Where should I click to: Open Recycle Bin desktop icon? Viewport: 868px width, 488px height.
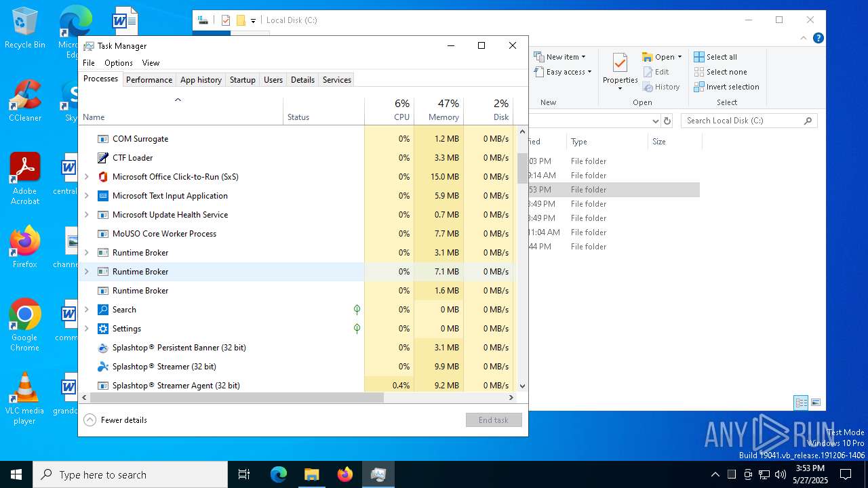25,28
